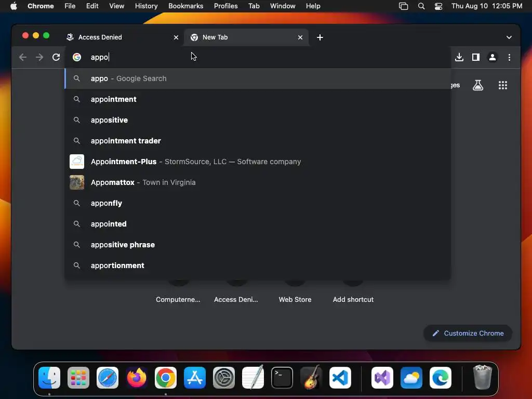This screenshot has width=532, height=399.
Task: Select the 'appointment' suggestion
Action: tap(258, 99)
